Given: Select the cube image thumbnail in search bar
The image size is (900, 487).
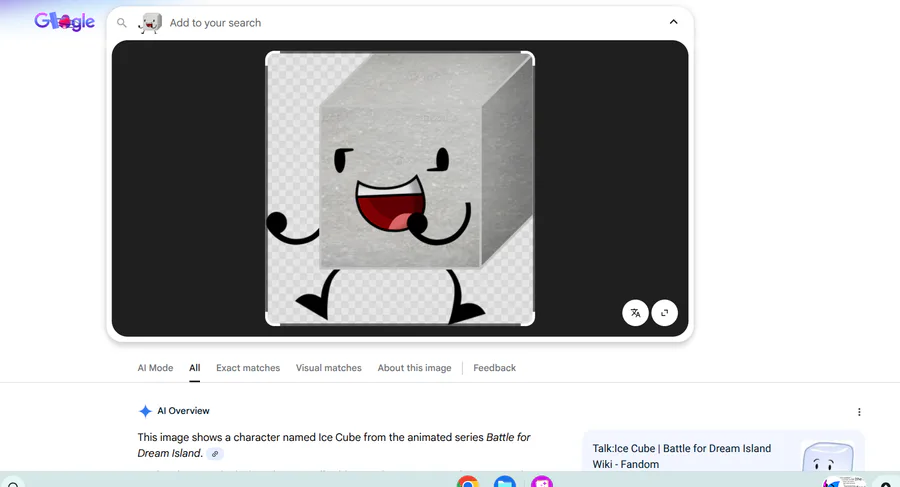Looking at the screenshot, I should pyautogui.click(x=150, y=23).
